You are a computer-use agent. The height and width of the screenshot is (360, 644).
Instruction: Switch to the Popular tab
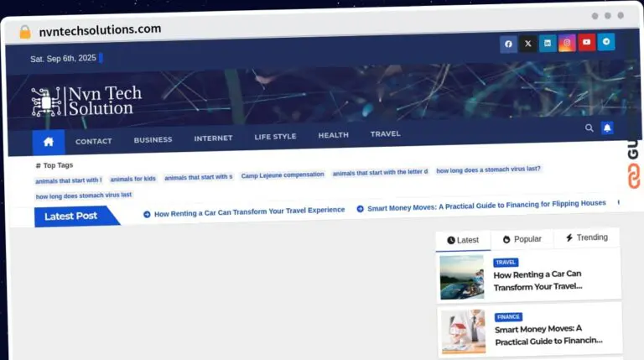point(522,239)
